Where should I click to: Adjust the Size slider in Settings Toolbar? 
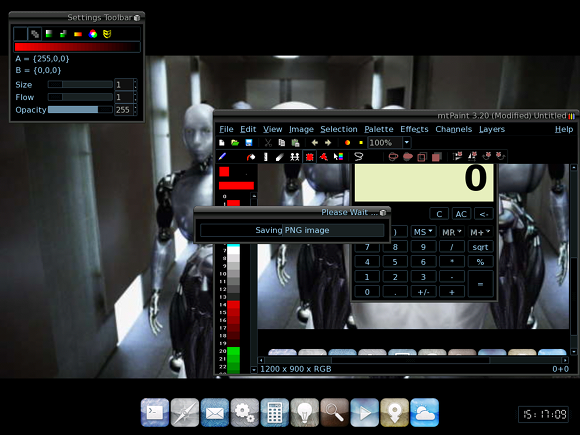pyautogui.click(x=80, y=84)
